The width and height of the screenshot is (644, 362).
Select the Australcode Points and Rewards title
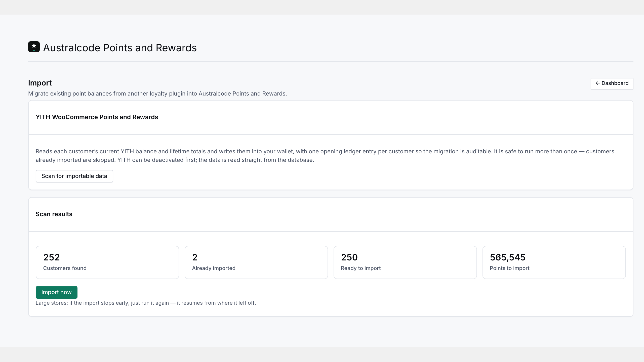[120, 48]
